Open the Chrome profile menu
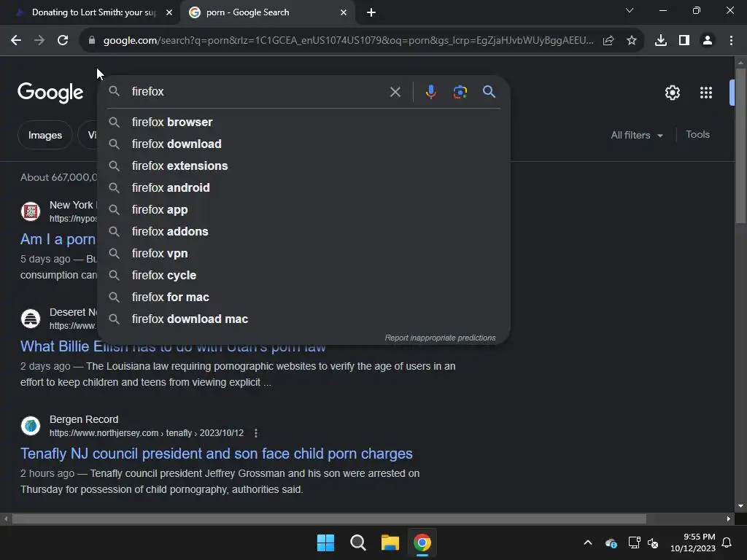This screenshot has width=747, height=560. tap(708, 41)
